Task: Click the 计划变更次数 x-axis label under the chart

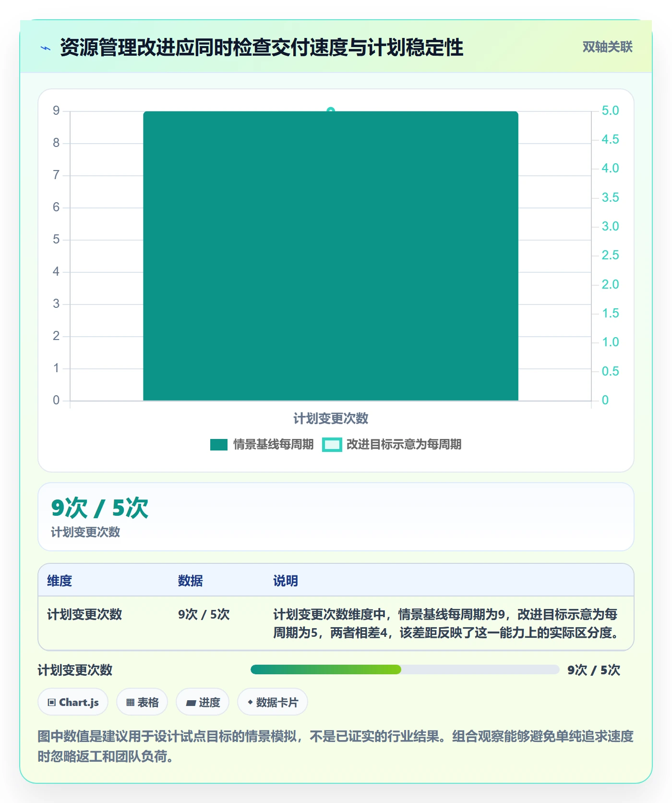Action: coord(331,418)
